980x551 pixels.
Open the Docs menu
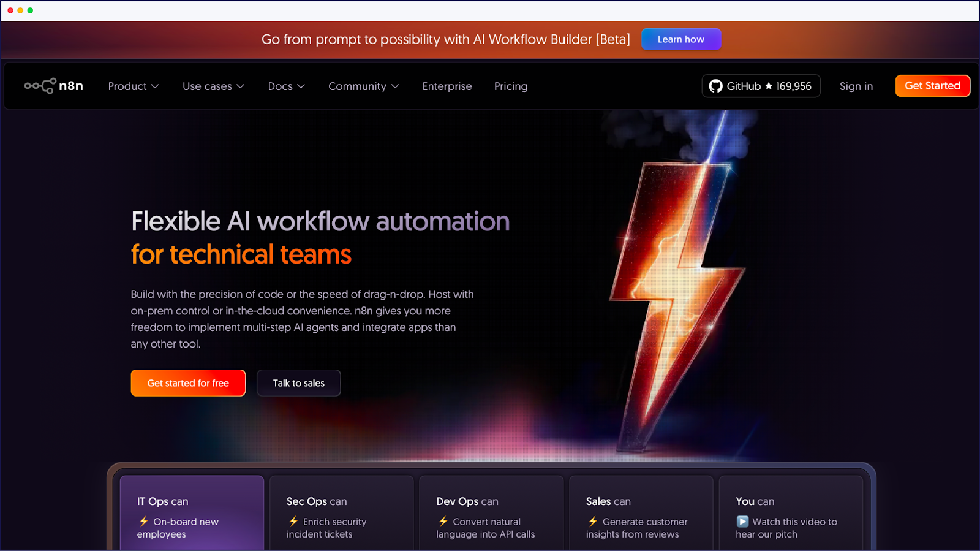point(286,86)
